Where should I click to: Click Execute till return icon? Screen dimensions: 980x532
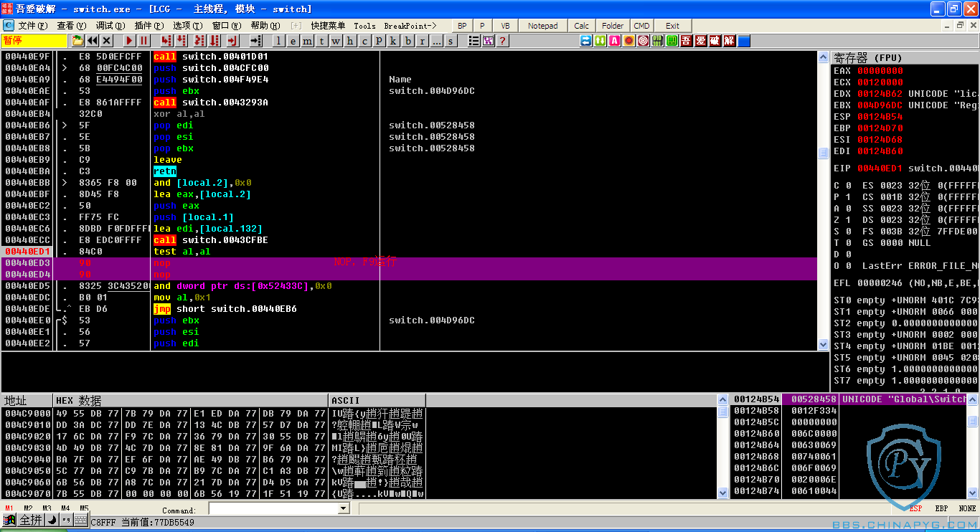tap(233, 41)
